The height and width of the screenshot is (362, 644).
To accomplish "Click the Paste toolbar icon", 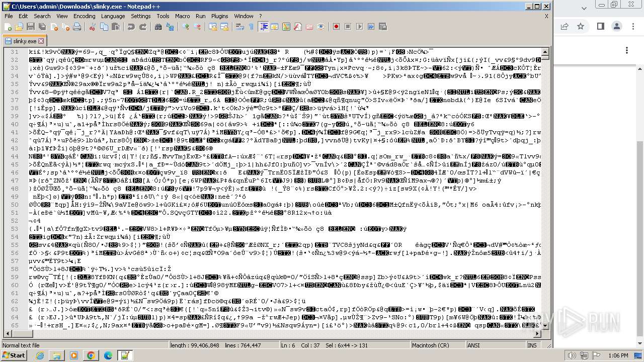I will (115, 27).
